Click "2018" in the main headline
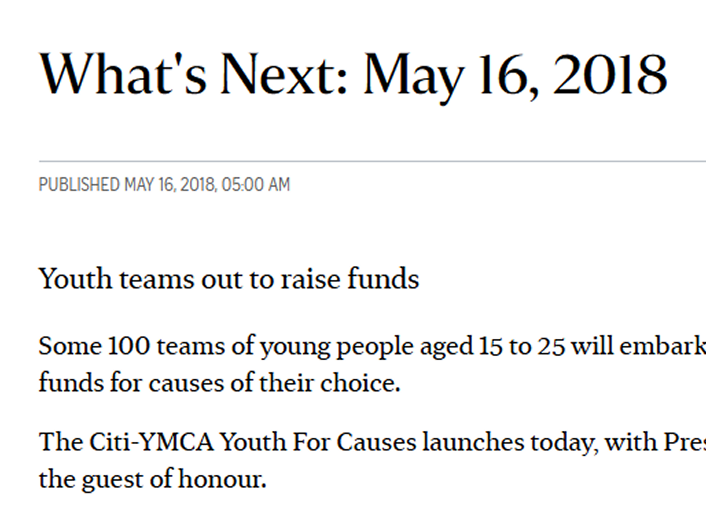 click(x=611, y=75)
